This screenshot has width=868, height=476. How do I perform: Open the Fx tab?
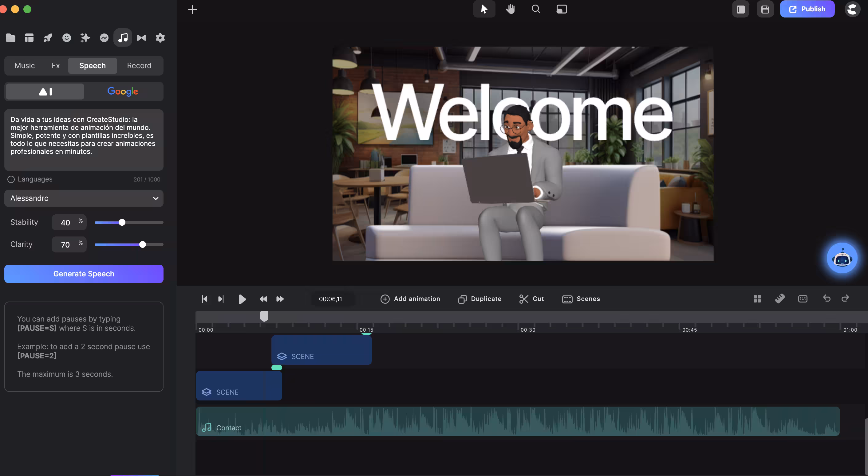click(56, 66)
